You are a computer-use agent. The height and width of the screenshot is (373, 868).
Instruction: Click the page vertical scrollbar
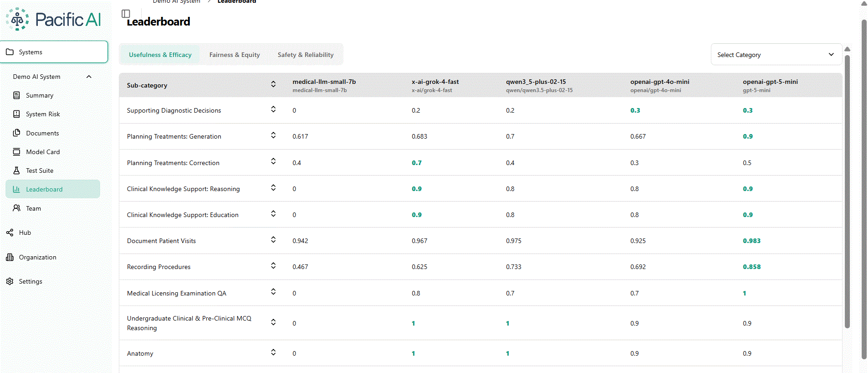(x=864, y=189)
